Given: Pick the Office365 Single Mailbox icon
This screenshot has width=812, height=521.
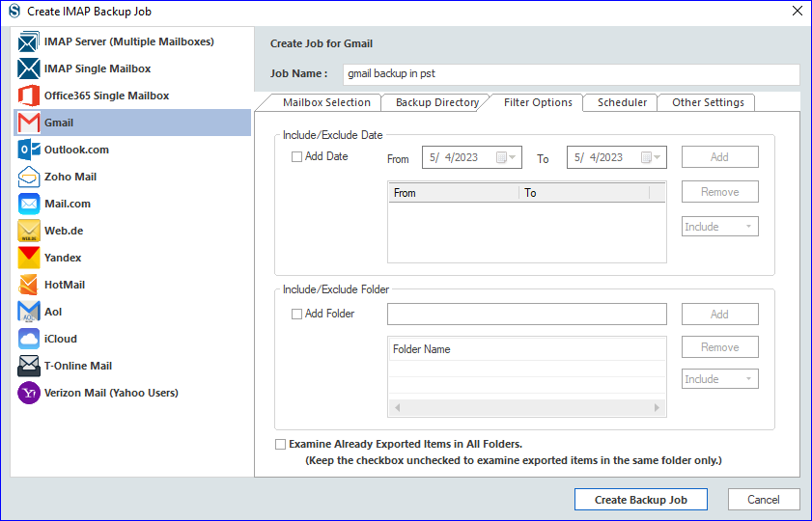Looking at the screenshot, I should pos(28,96).
